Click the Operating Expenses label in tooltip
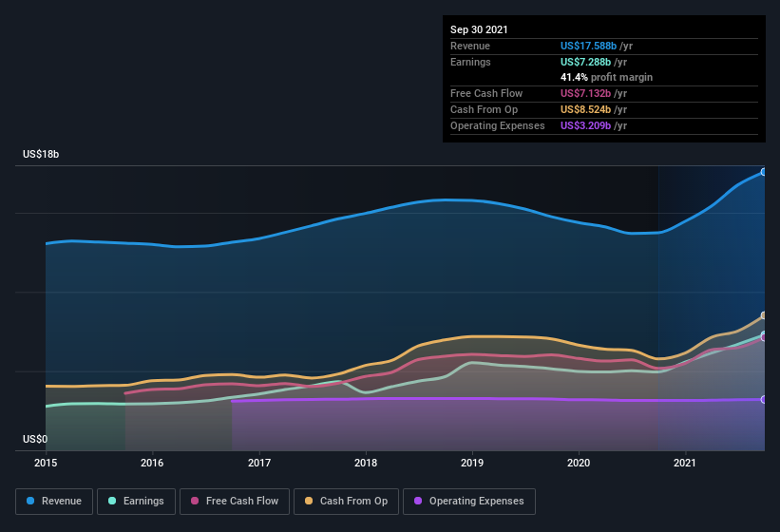The width and height of the screenshot is (780, 532). click(x=498, y=125)
